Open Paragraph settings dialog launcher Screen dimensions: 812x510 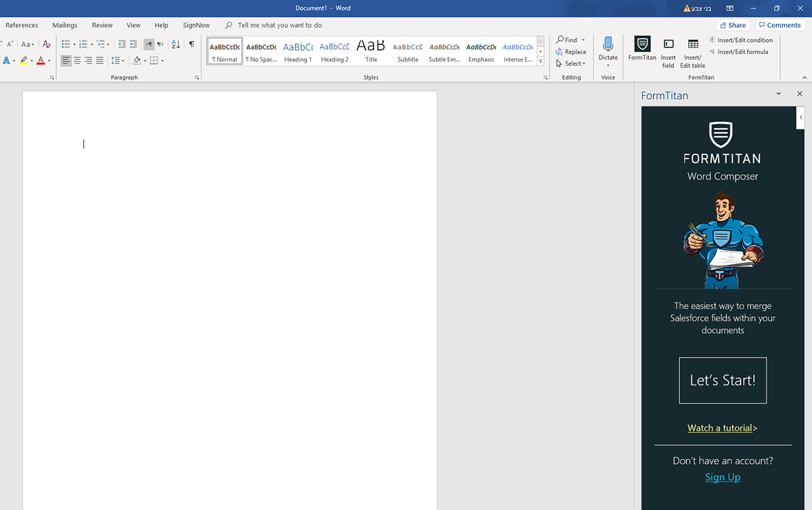tap(197, 78)
